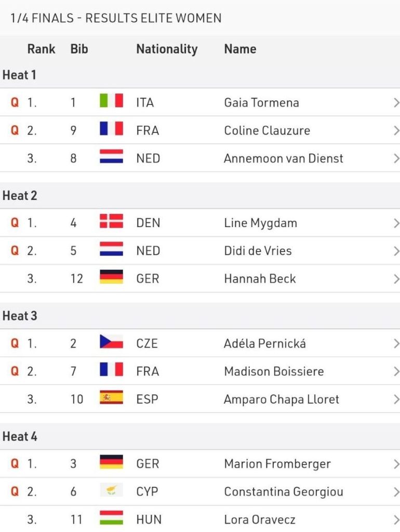Click the Czech flag beside Adéla Pernická
The image size is (400, 532).
pos(111,342)
